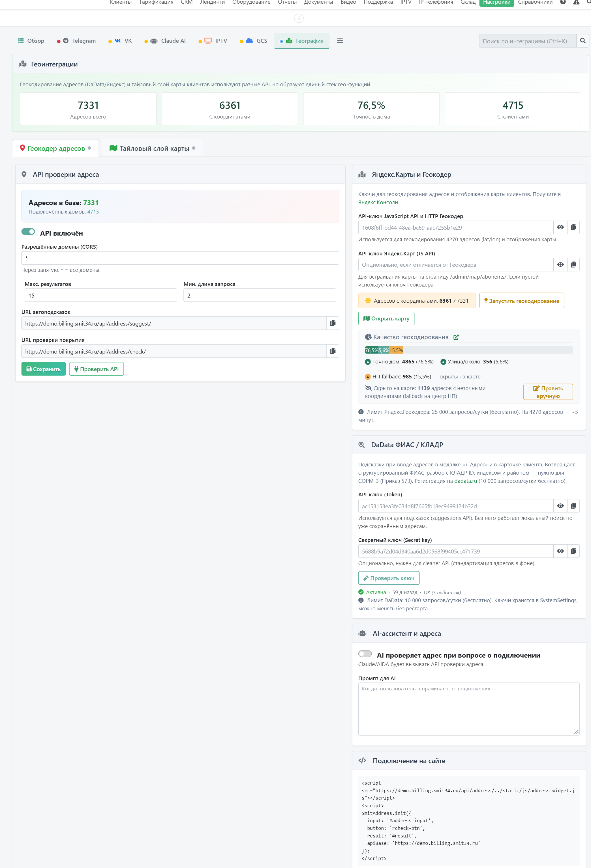Click the Проверить ключ button
The width and height of the screenshot is (591, 868).
[389, 578]
